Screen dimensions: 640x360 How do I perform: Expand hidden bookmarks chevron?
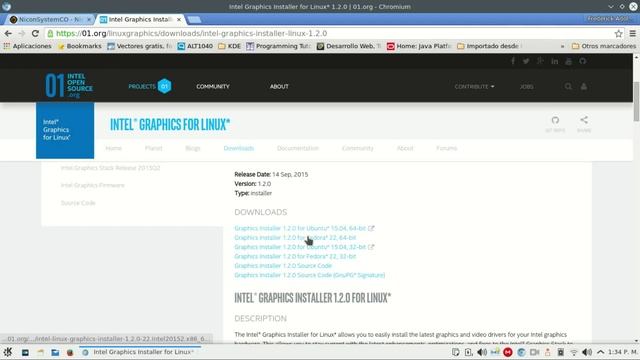point(562,46)
